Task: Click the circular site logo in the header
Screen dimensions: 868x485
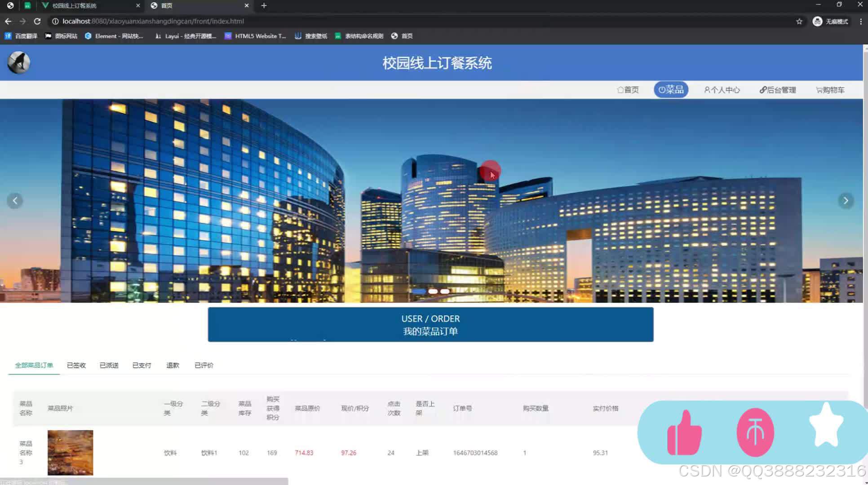Action: point(18,62)
